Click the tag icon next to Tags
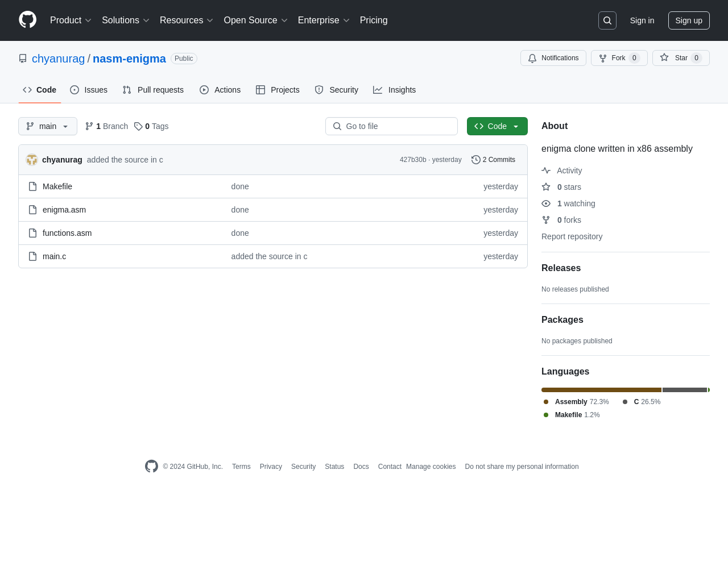This screenshot has width=728, height=582. point(138,126)
